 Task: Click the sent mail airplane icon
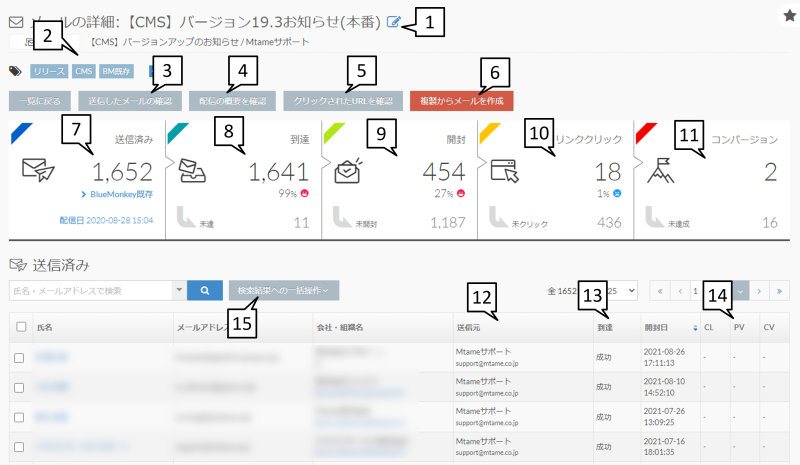tap(38, 169)
